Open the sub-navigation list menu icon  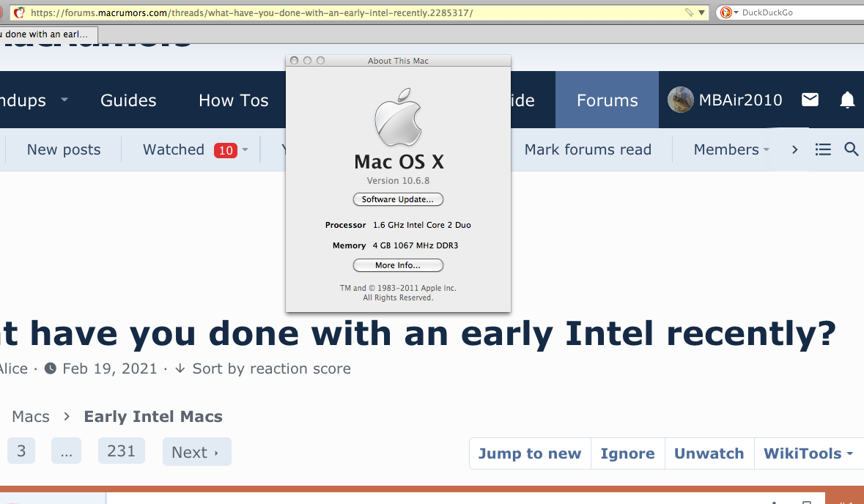823,149
